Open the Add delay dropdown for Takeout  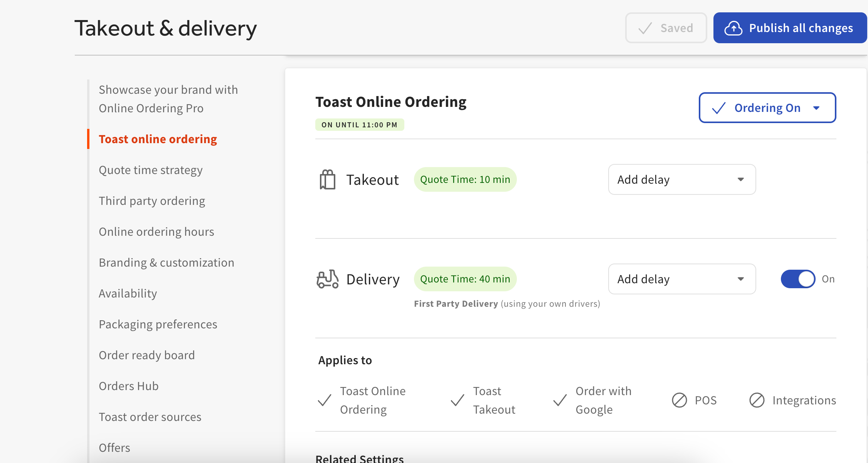coord(681,179)
